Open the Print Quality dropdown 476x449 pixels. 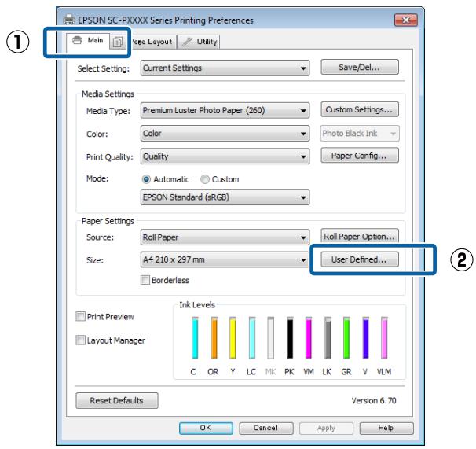click(x=225, y=156)
